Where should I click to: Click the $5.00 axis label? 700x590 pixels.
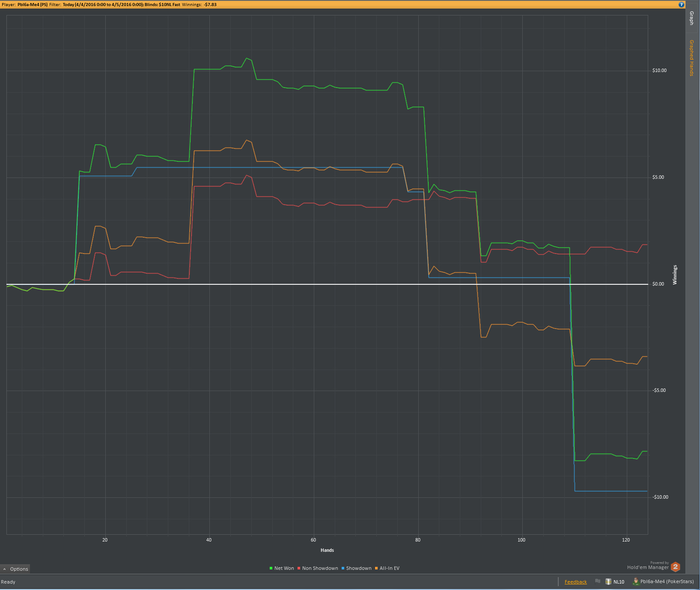point(658,177)
